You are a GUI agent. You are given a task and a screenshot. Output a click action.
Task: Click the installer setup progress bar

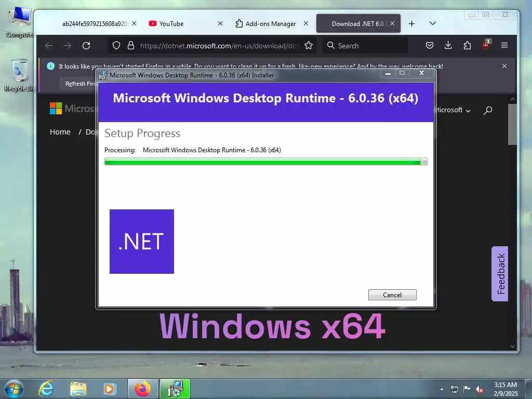pos(265,162)
